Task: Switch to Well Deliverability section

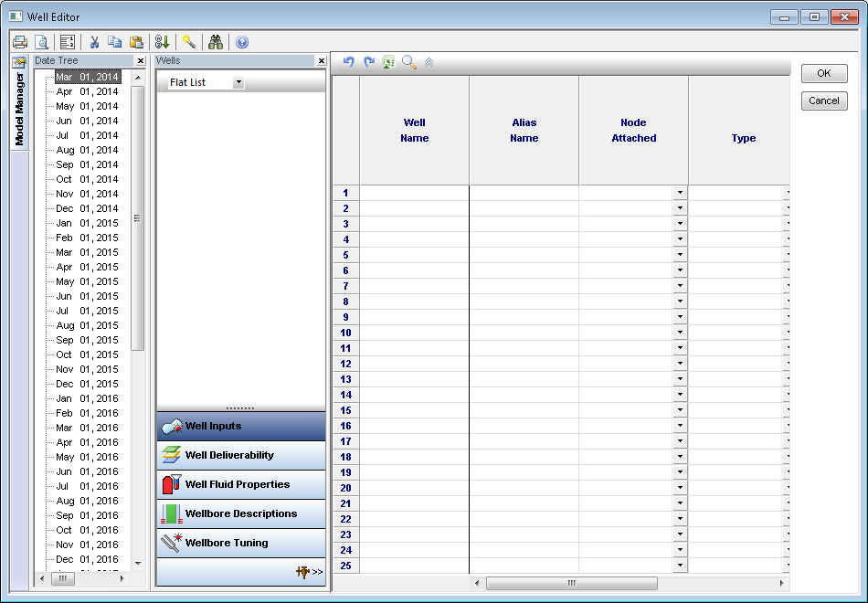Action: [x=241, y=455]
